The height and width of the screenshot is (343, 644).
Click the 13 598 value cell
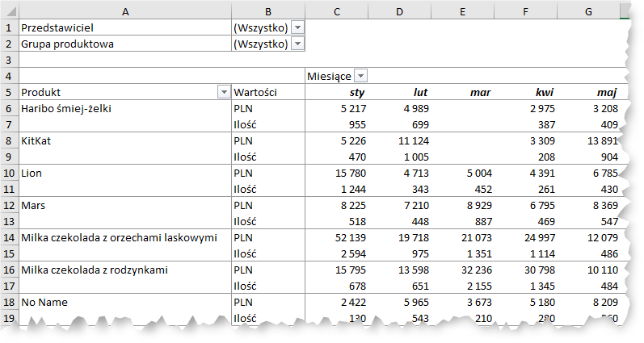[x=400, y=270]
